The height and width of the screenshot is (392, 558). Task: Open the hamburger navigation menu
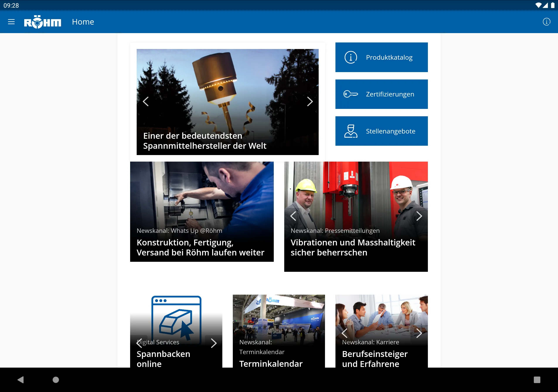tap(11, 22)
